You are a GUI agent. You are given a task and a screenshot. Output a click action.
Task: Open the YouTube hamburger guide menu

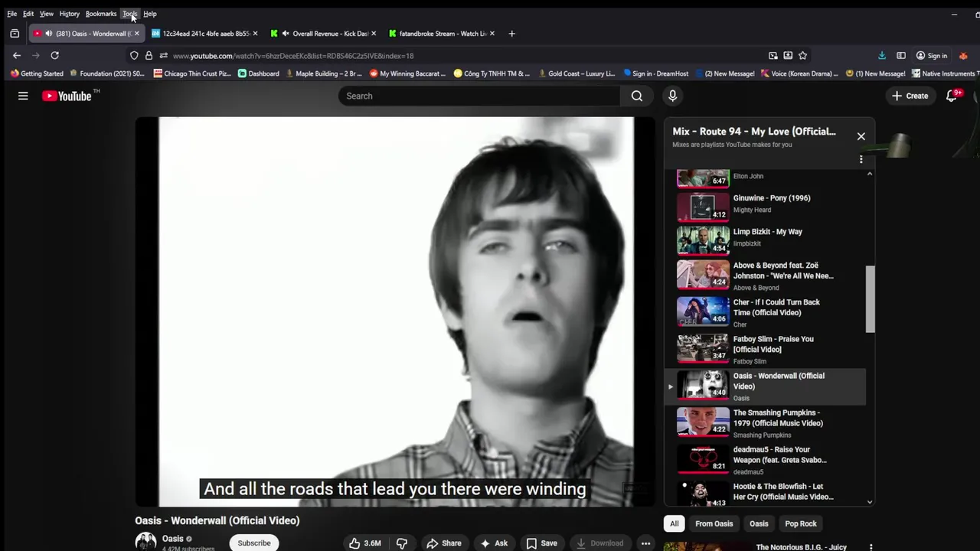coord(23,96)
